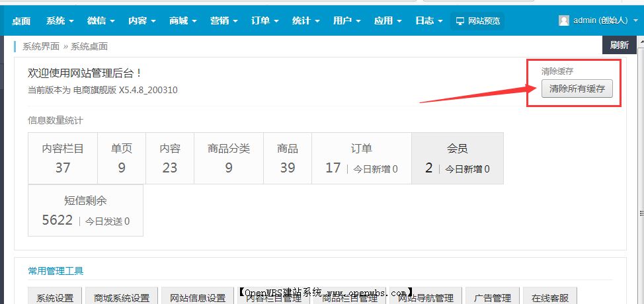Open the 内容 menu
644x304 pixels.
tap(142, 21)
